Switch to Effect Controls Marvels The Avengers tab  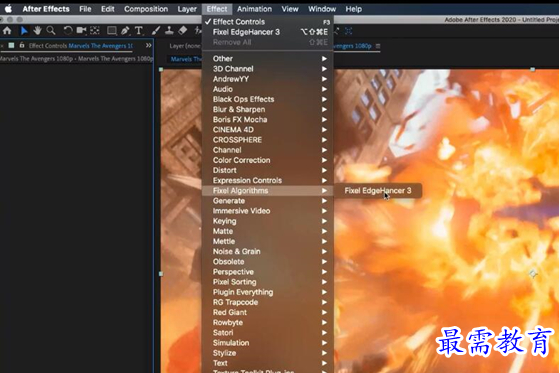click(81, 46)
